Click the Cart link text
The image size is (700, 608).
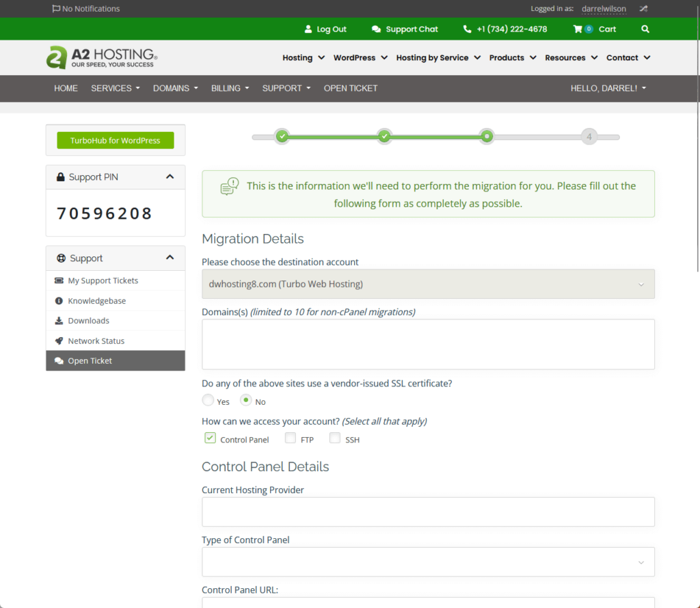click(x=607, y=29)
